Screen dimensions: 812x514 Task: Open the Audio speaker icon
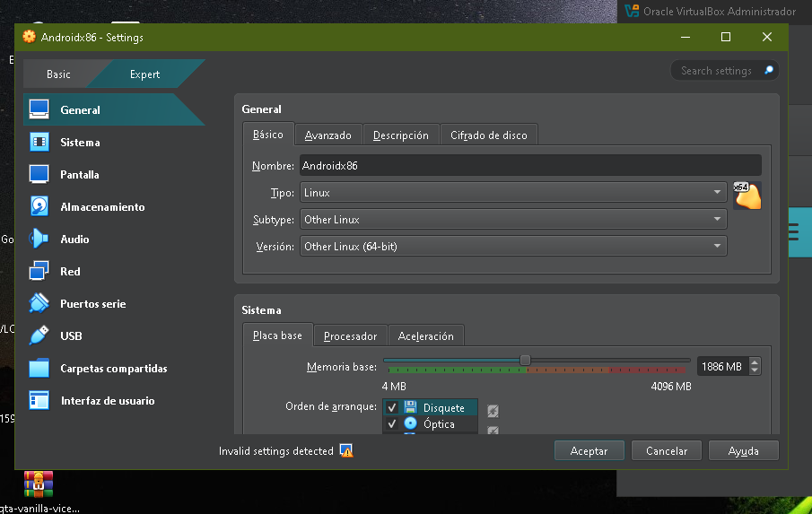(x=39, y=239)
